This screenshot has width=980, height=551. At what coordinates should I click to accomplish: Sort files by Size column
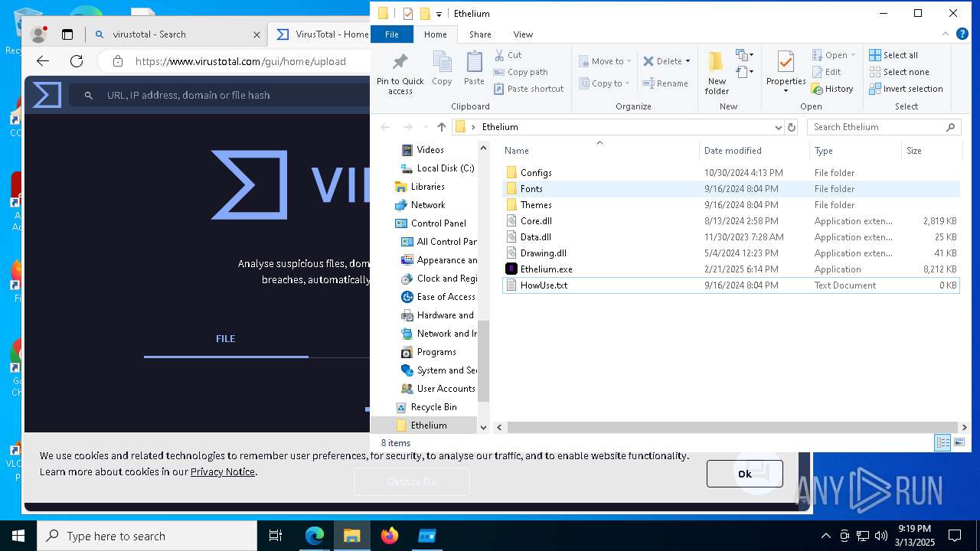point(930,151)
